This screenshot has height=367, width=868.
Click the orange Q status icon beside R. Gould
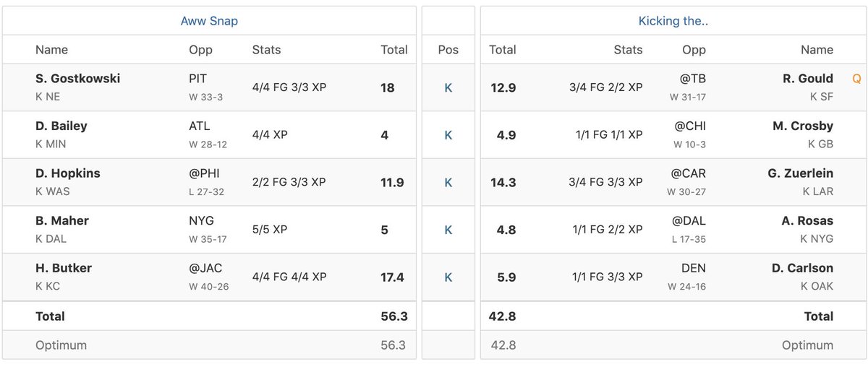click(x=856, y=79)
